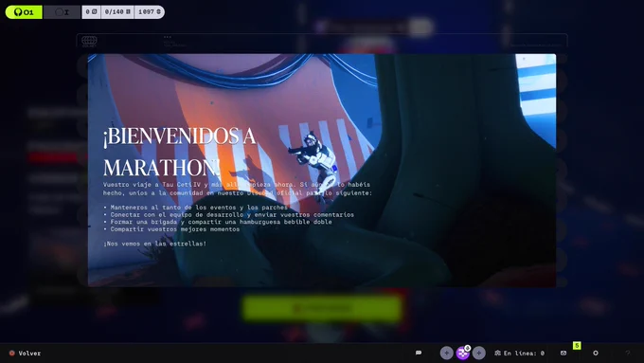Click the globe network icon above popup
Image resolution: width=644 pixels, height=363 pixels.
click(x=89, y=41)
